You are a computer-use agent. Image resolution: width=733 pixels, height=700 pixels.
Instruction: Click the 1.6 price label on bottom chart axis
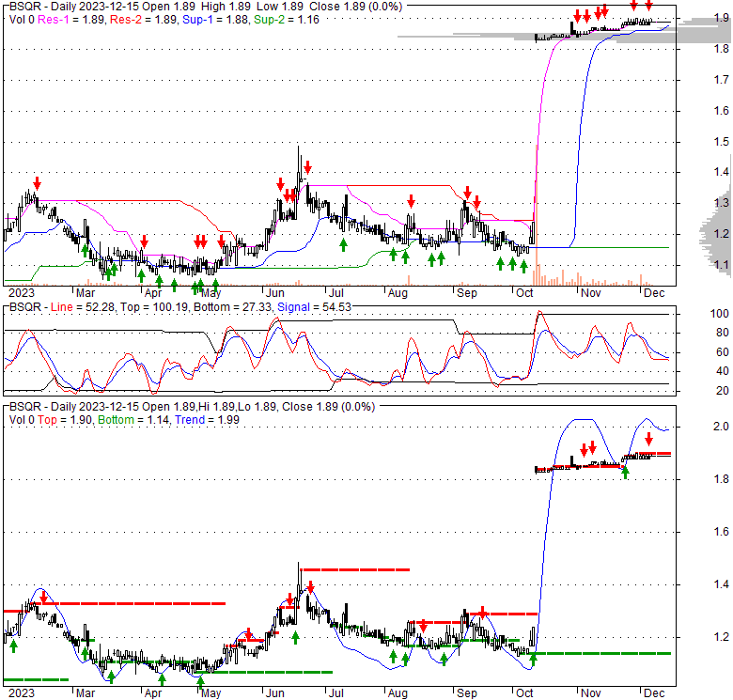pyautogui.click(x=722, y=531)
